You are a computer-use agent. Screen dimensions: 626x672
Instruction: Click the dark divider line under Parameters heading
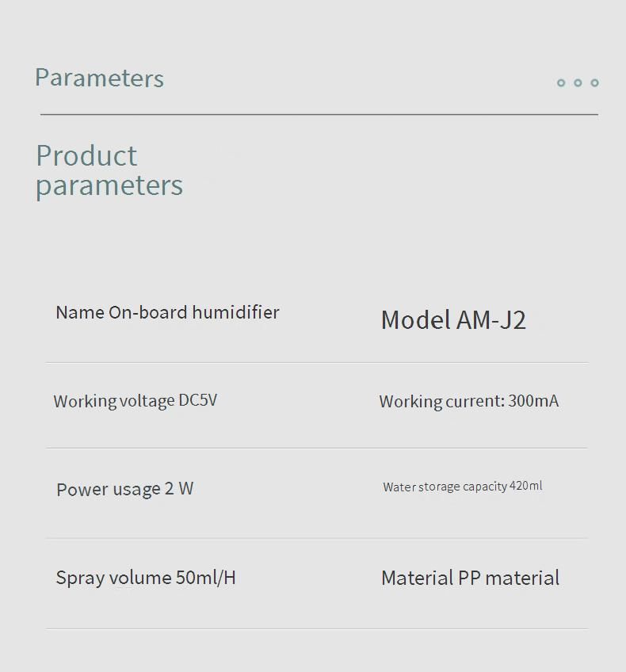(x=319, y=115)
